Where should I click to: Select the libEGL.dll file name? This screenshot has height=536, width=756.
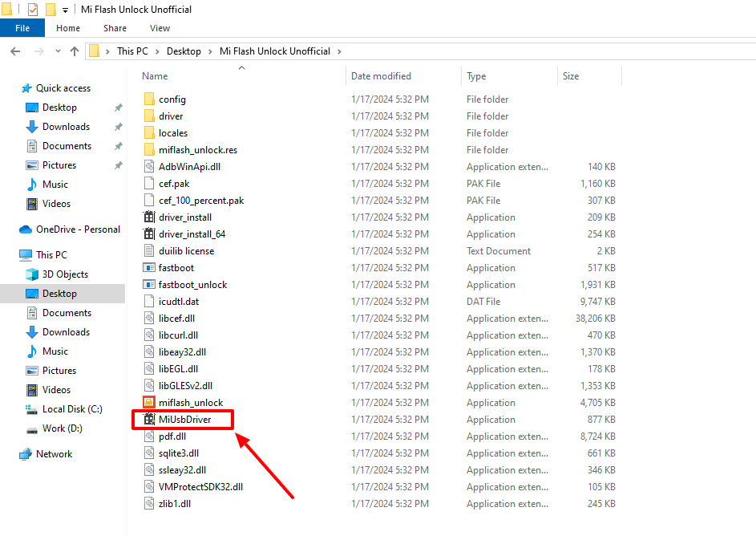pyautogui.click(x=178, y=369)
